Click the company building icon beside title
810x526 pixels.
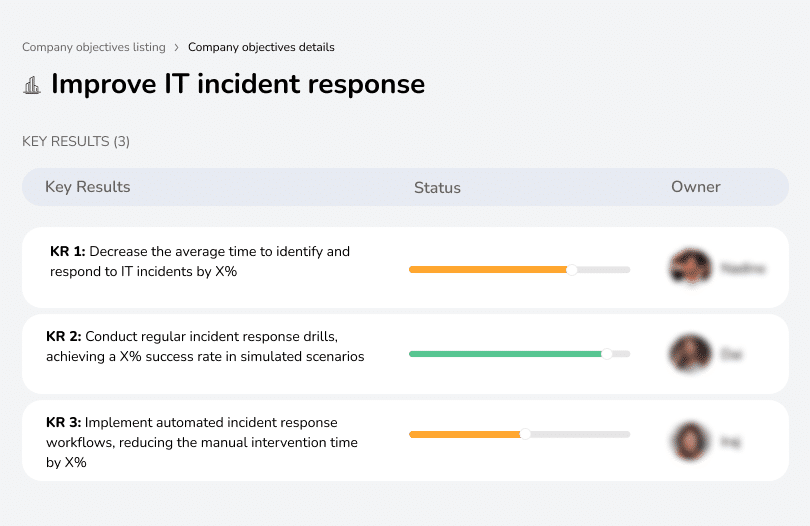pyautogui.click(x=32, y=85)
